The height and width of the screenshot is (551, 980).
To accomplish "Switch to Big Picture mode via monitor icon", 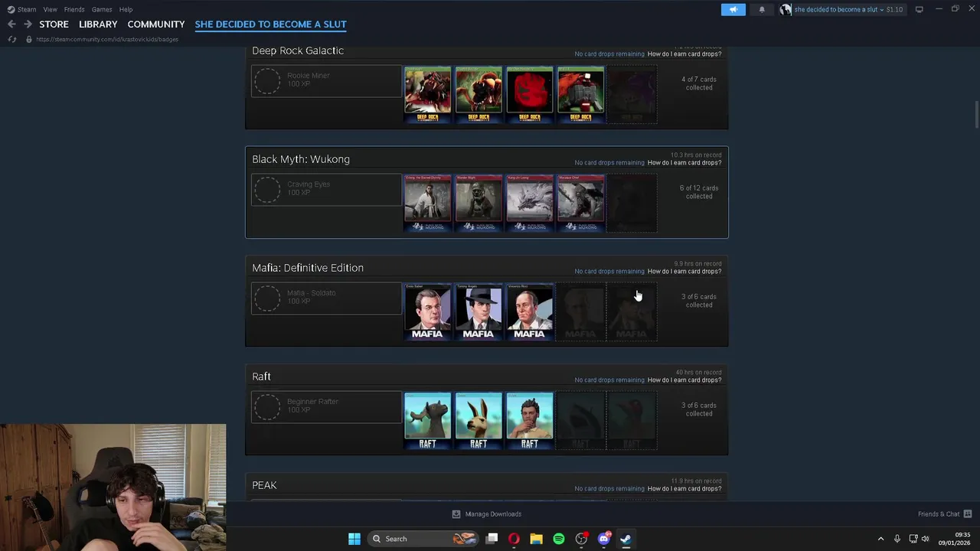I will [x=920, y=9].
